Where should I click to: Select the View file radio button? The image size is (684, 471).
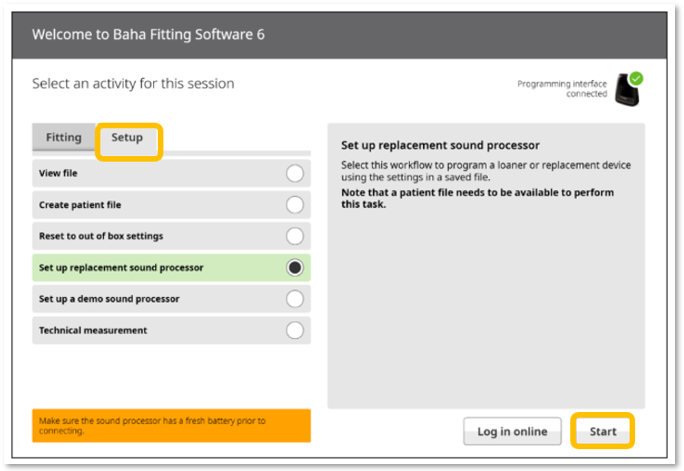pos(295,173)
